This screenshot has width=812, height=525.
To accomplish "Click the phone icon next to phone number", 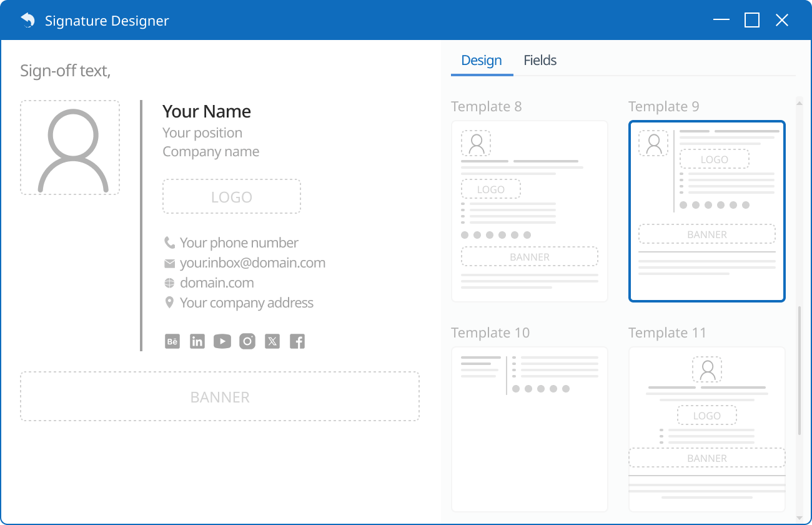I will [169, 242].
